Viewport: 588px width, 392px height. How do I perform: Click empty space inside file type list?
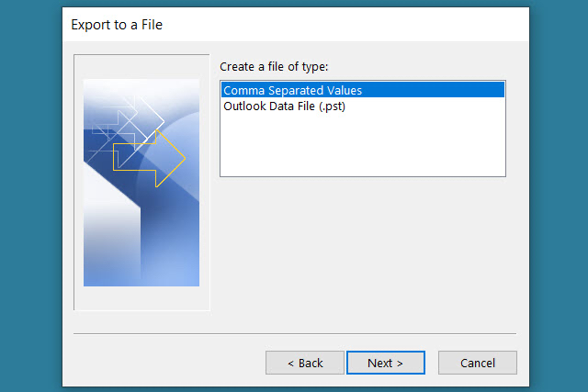[363, 147]
